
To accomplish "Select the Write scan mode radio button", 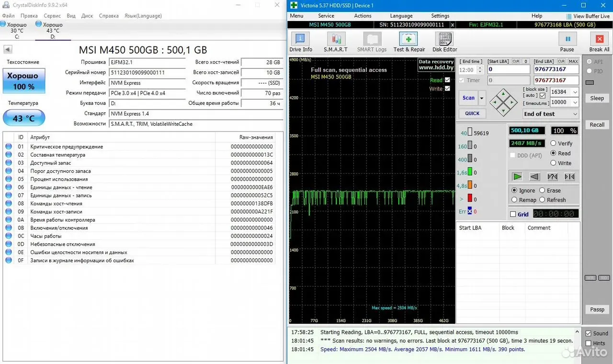I will (554, 163).
